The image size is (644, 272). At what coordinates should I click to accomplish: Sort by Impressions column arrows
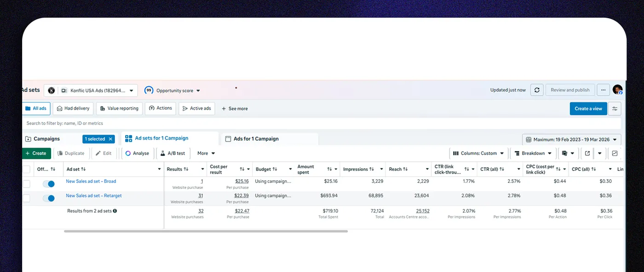(372, 169)
